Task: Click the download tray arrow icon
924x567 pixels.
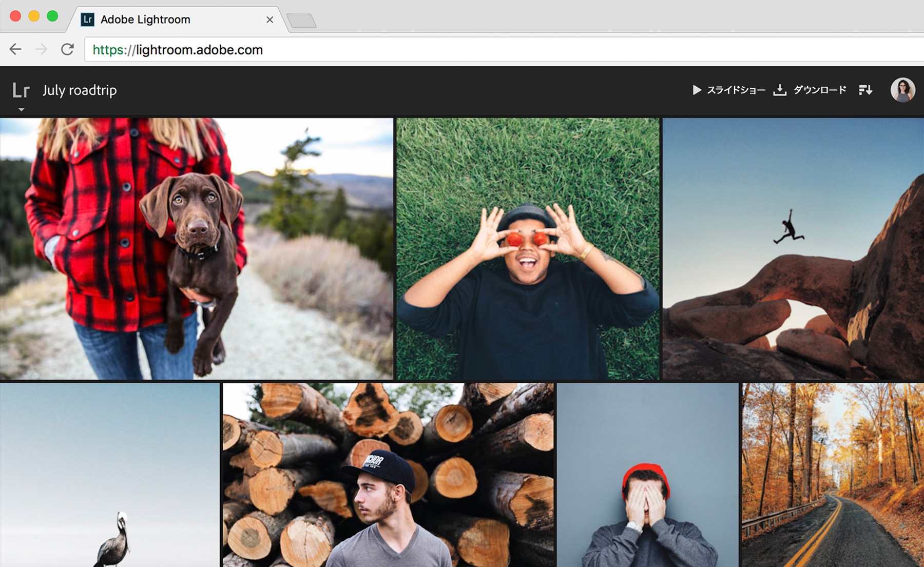Action: coord(780,90)
